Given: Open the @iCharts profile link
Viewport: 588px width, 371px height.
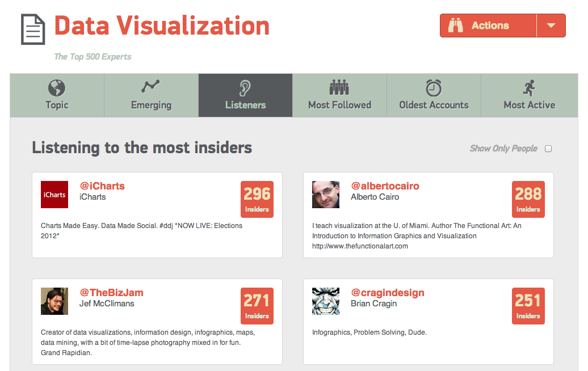Looking at the screenshot, I should 102,186.
